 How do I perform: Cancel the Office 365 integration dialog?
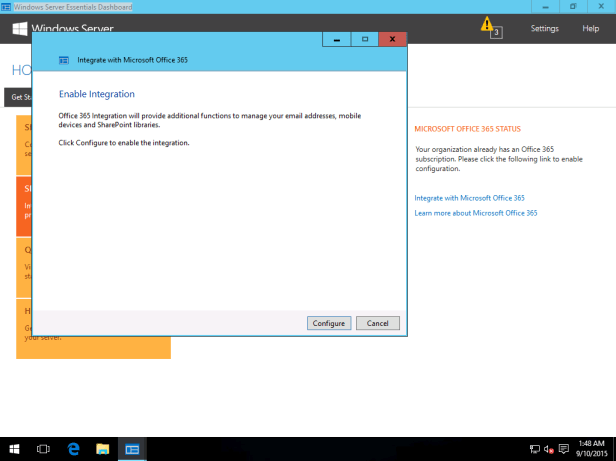(x=378, y=323)
